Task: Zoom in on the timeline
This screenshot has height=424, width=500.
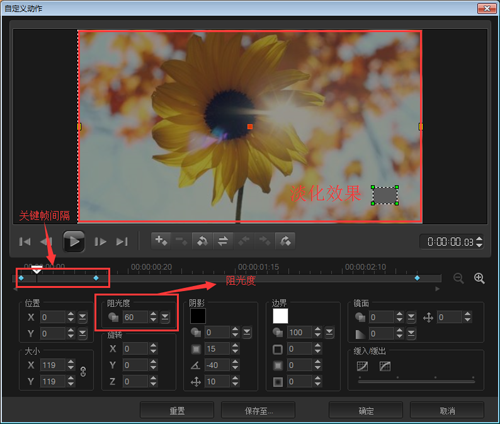Action: (479, 278)
